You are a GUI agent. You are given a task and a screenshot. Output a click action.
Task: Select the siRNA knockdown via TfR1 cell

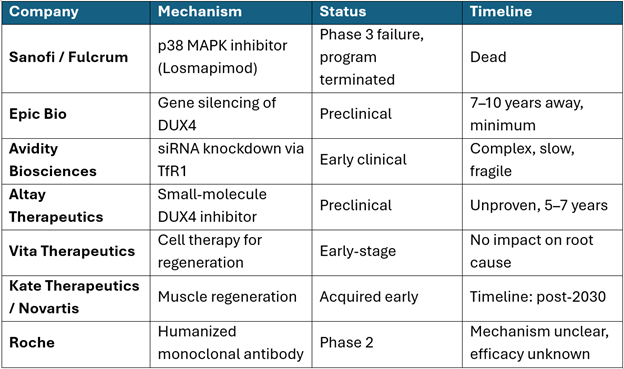pos(231,161)
